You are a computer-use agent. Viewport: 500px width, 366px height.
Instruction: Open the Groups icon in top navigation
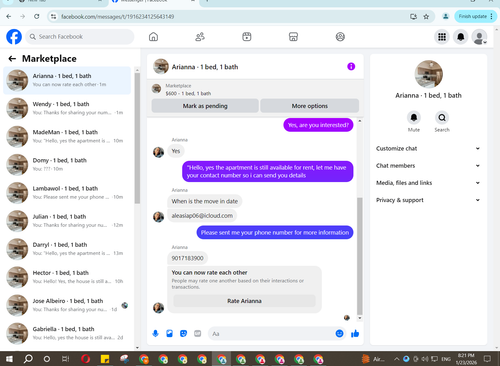[x=340, y=37]
